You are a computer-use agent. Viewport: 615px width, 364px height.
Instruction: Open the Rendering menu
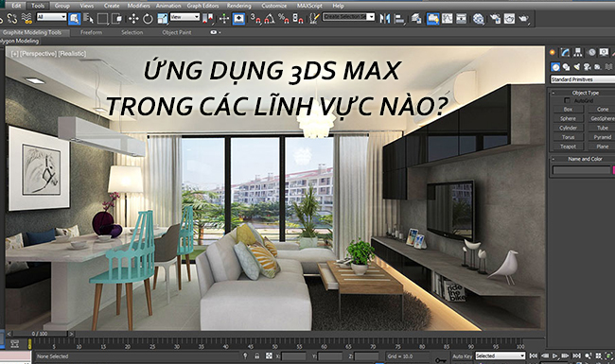[x=238, y=6]
